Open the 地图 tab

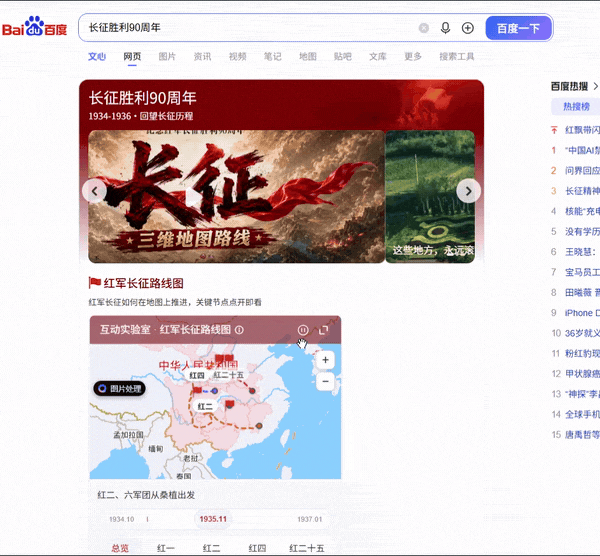(308, 57)
